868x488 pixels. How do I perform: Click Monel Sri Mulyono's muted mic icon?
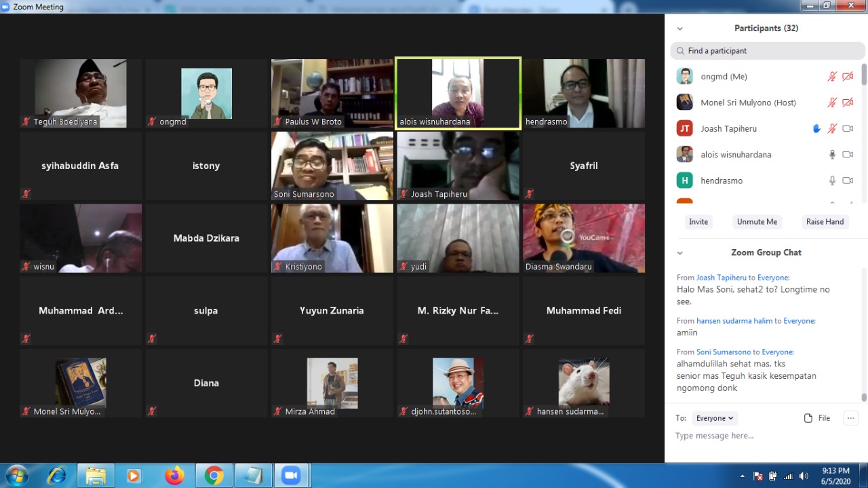832,102
